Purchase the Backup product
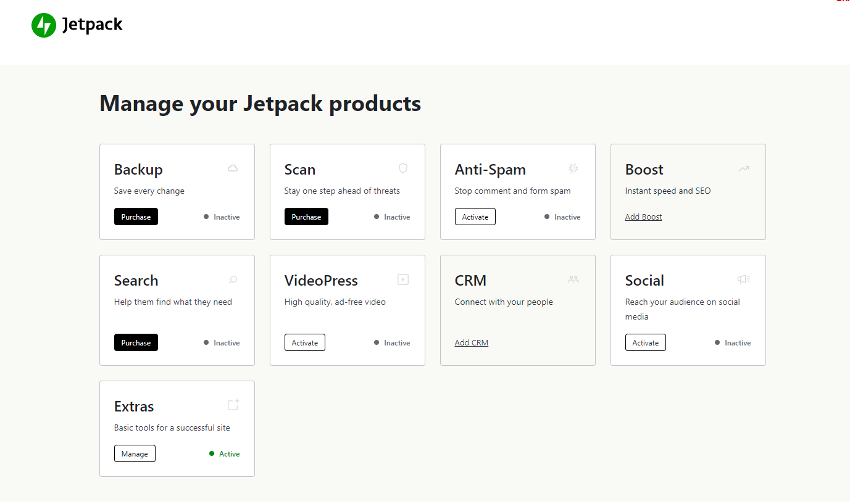Screen dimensions: 850x504 [136, 217]
